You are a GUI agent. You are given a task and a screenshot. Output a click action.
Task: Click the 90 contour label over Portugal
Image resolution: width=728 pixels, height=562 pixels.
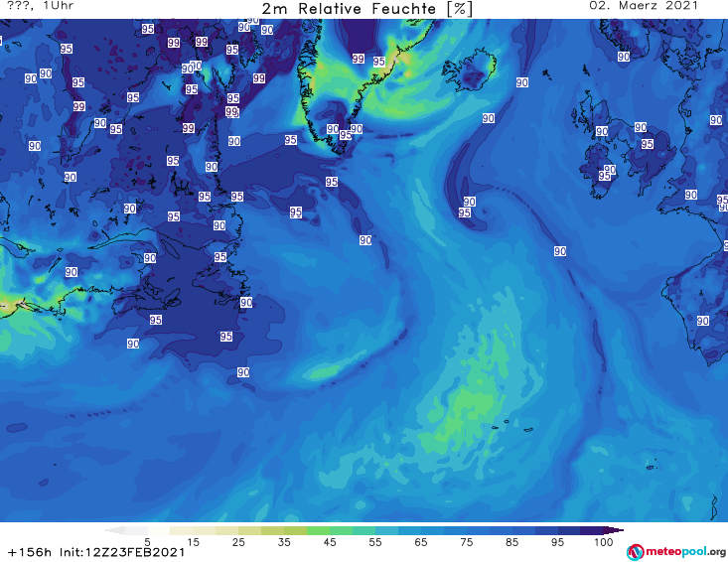click(x=703, y=321)
